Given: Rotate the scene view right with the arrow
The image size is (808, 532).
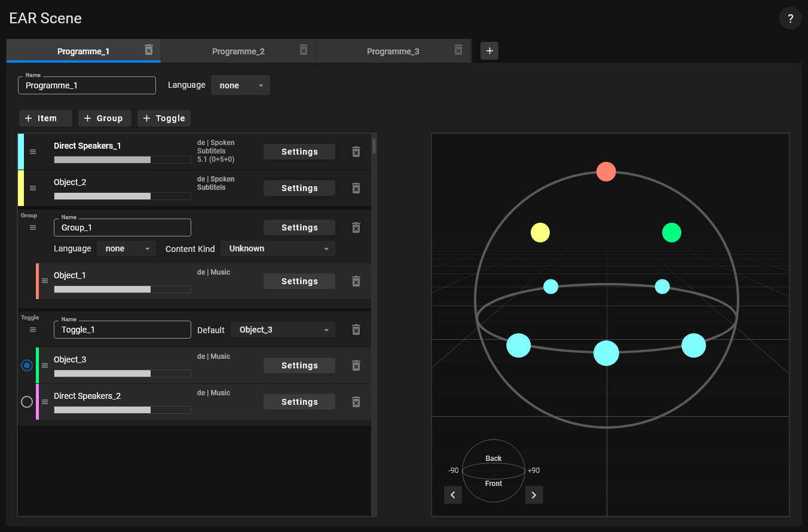Looking at the screenshot, I should [x=534, y=495].
